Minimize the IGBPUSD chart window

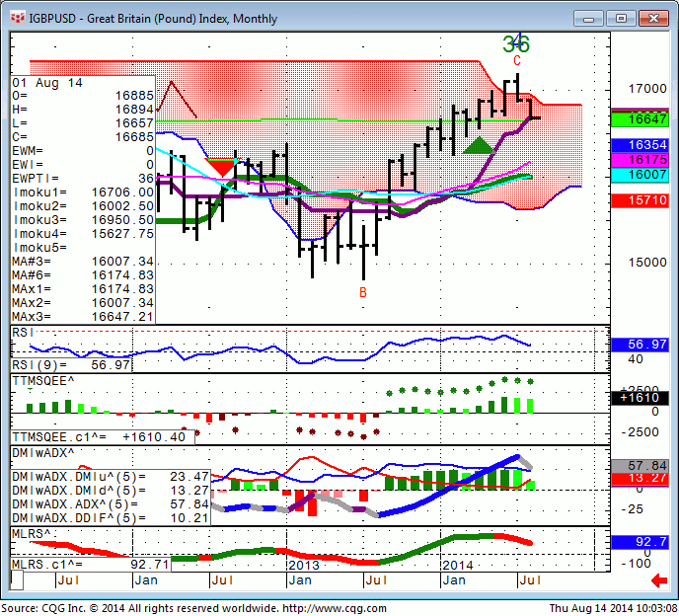[588, 19]
